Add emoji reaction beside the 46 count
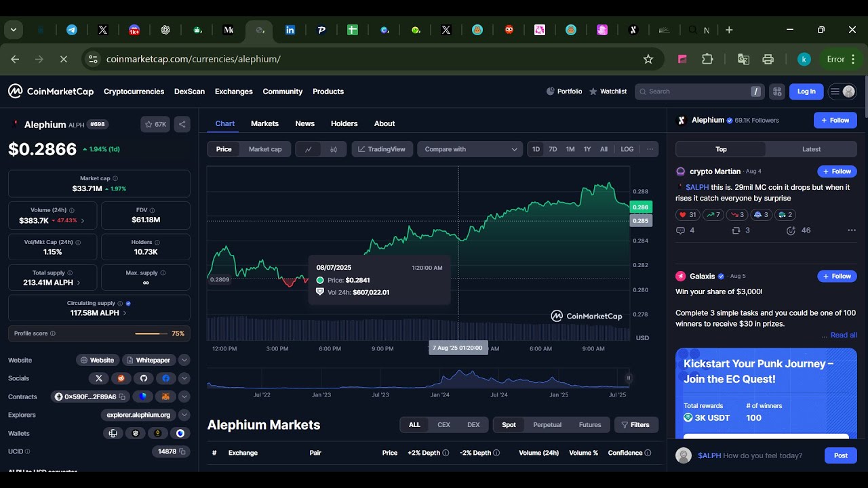This screenshot has height=488, width=868. click(x=791, y=230)
